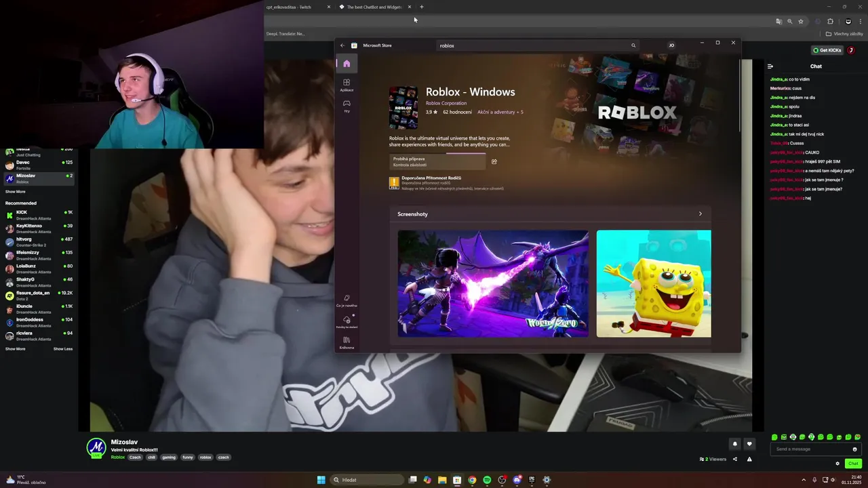Open Windows Start menu
This screenshot has width=868, height=488.
[321, 480]
